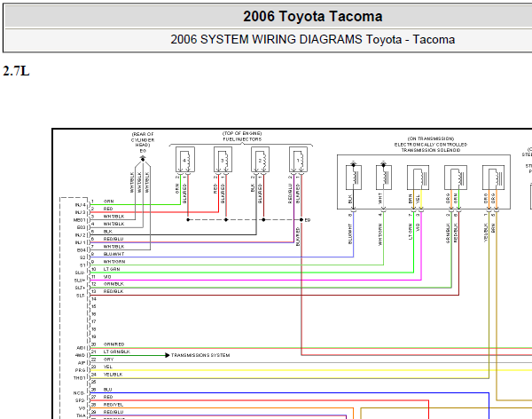Image resolution: width=532 pixels, height=419 pixels.
Task: Click the 'E9' splice label
Action: click(308, 220)
